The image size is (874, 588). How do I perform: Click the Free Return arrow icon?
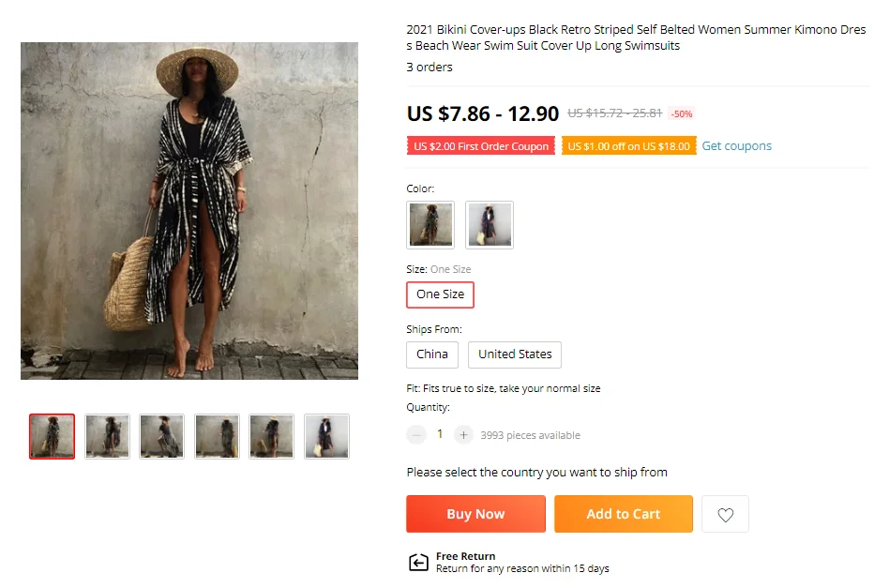coord(418,562)
